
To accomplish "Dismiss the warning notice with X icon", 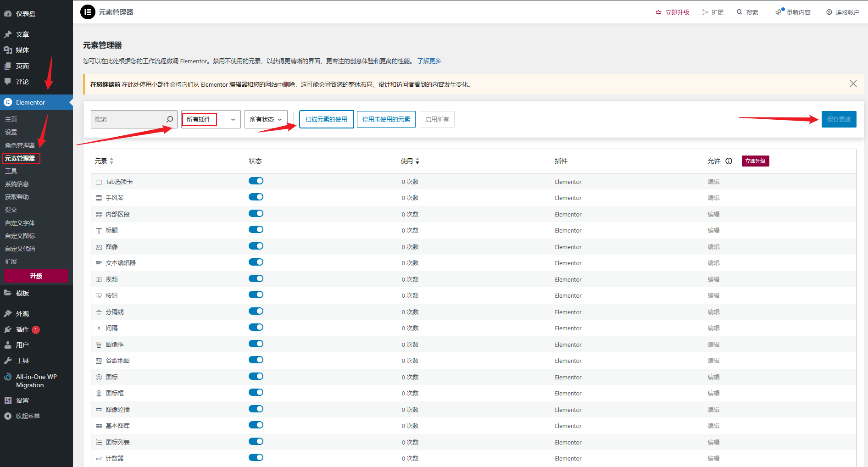I will pos(853,83).
